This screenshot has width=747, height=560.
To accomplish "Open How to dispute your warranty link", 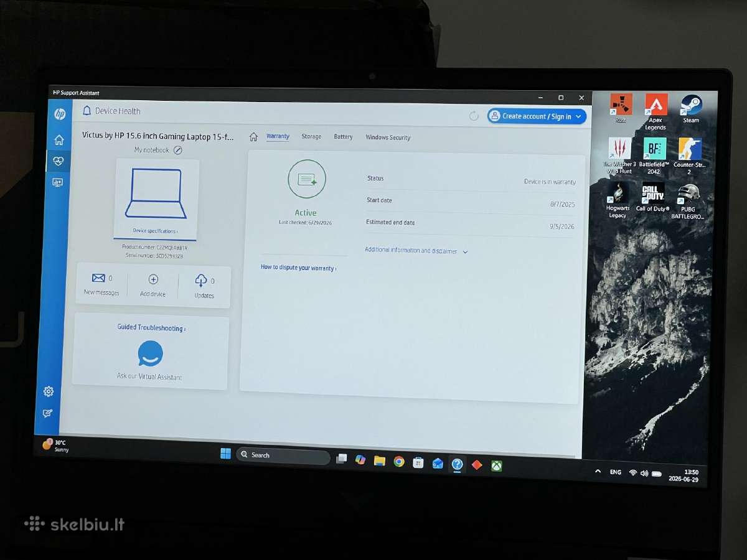I will (299, 268).
